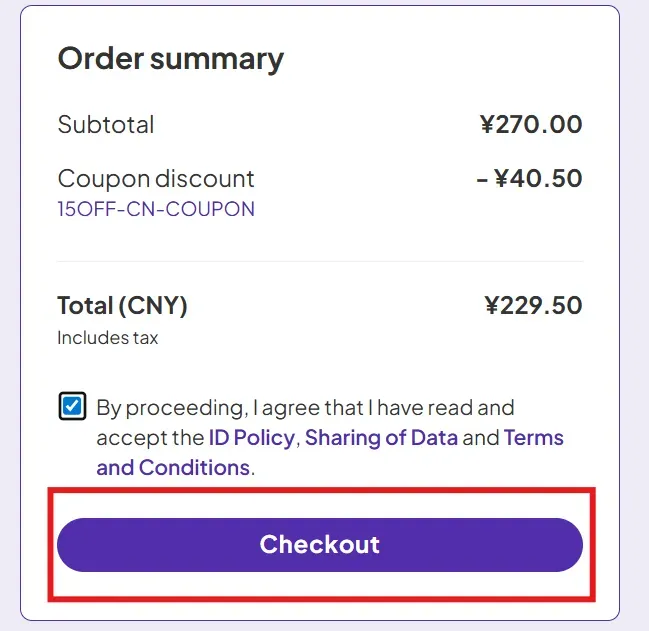Click the ¥229.50 total amount
The height and width of the screenshot is (631, 649).
pos(532,305)
